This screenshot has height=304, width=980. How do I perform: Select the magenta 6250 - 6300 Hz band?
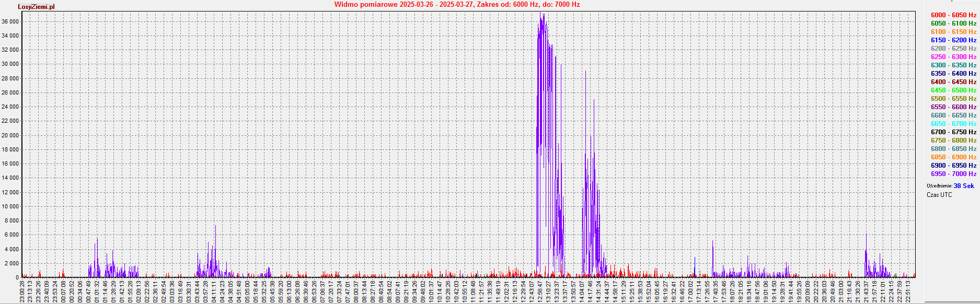[x=953, y=57]
